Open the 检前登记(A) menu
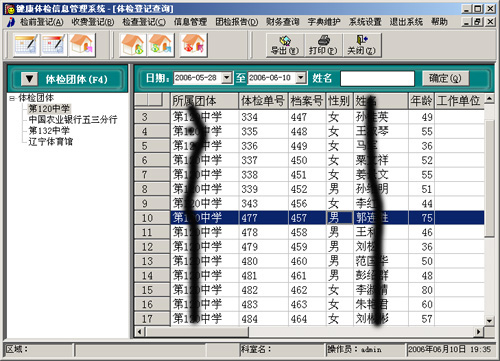Image resolution: width=500 pixels, height=361 pixels. 41,22
